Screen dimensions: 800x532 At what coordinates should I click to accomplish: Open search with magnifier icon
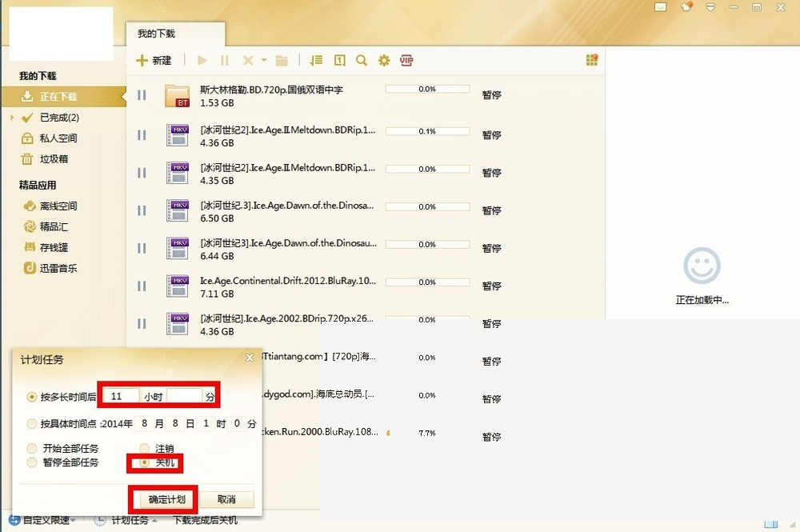pos(362,61)
